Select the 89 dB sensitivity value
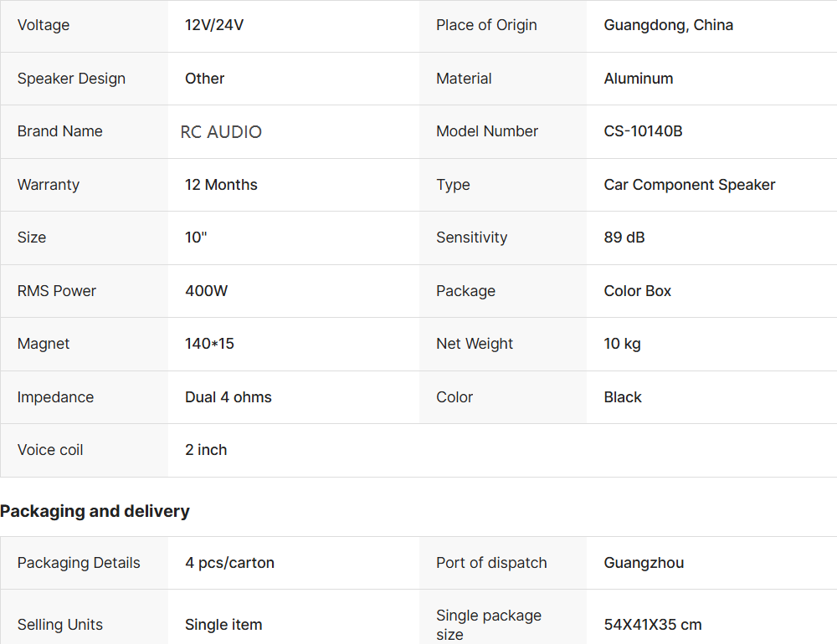 (624, 238)
